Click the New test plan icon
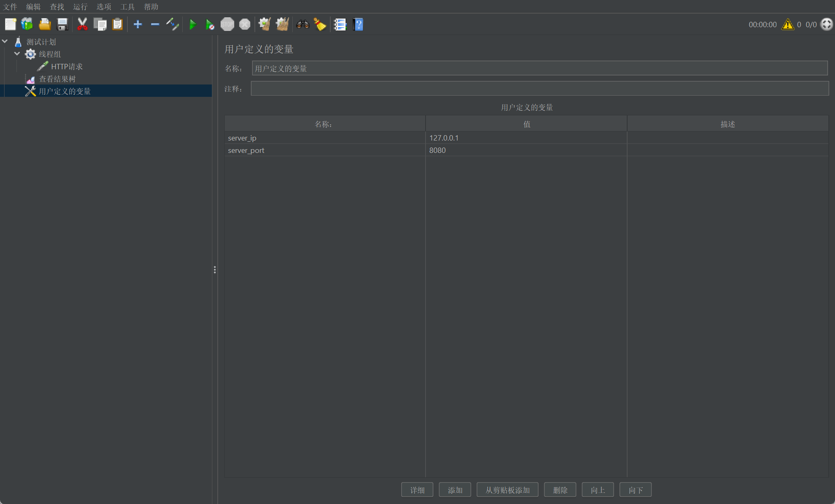835x504 pixels. 10,24
